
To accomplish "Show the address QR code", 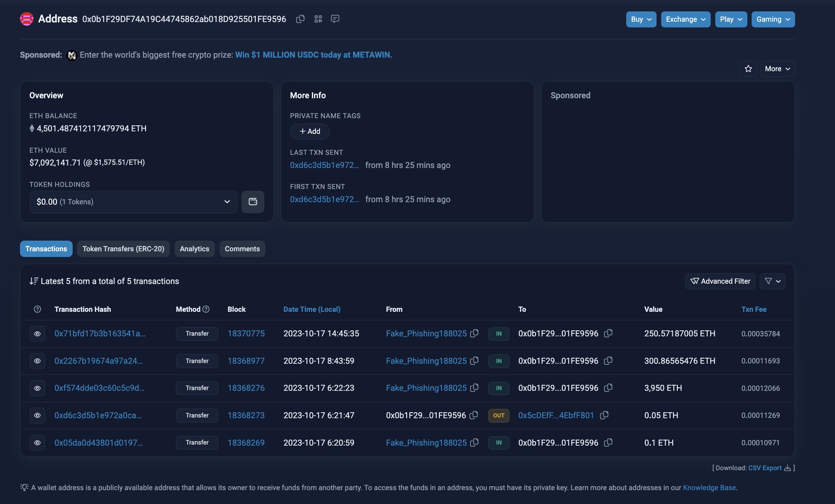I will point(318,19).
